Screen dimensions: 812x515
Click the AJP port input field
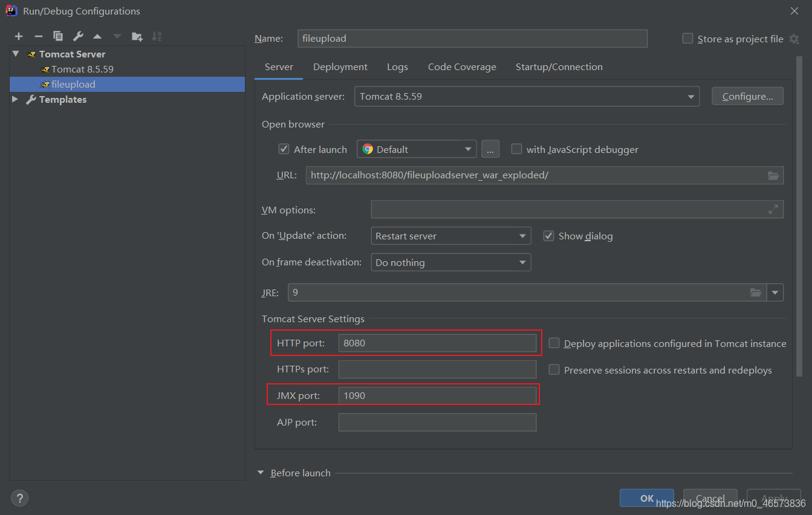[x=437, y=423]
